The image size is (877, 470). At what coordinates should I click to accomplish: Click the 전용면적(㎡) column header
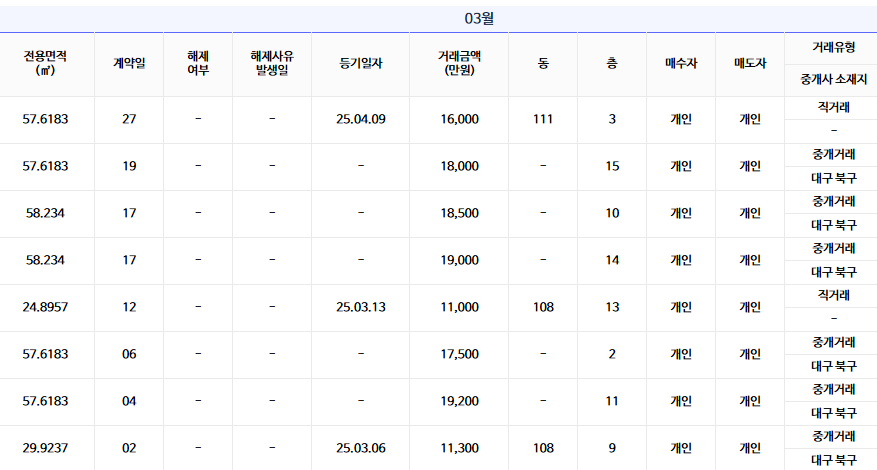45,63
